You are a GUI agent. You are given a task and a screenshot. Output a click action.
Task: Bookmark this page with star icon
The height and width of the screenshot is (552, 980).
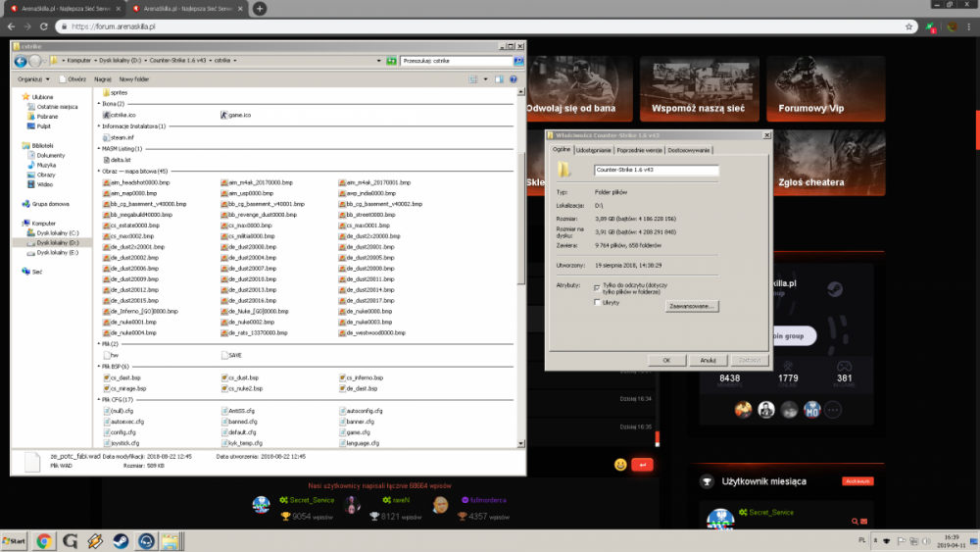908,26
